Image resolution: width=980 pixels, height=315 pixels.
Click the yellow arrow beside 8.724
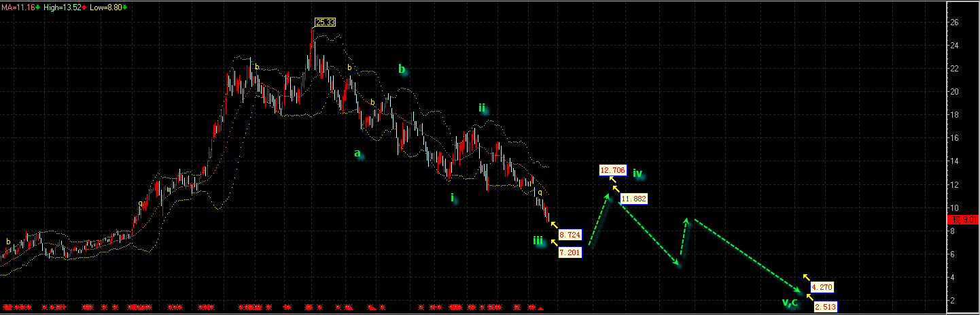click(553, 225)
